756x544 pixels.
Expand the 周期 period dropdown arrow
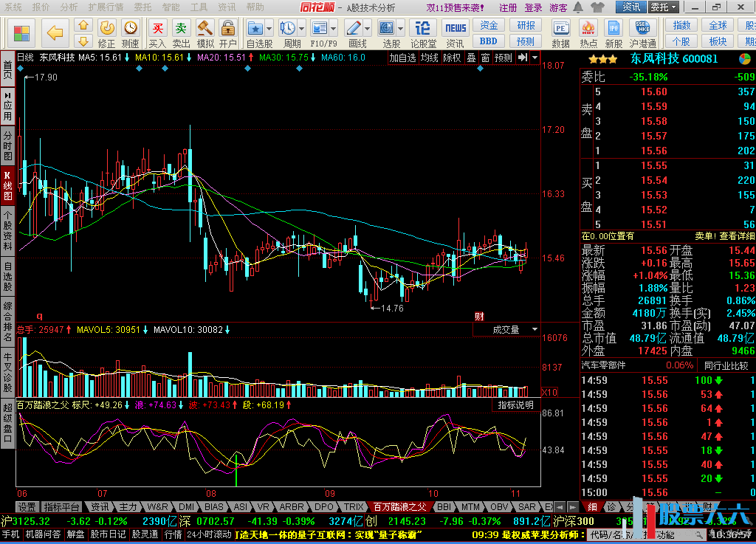[x=303, y=29]
